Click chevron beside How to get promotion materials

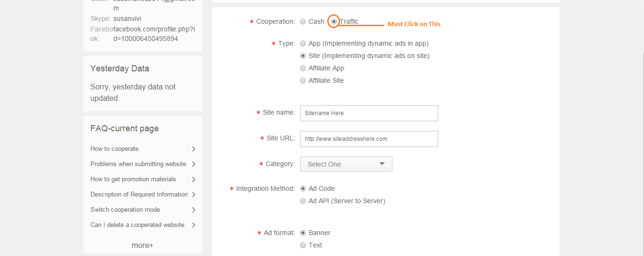(194, 179)
